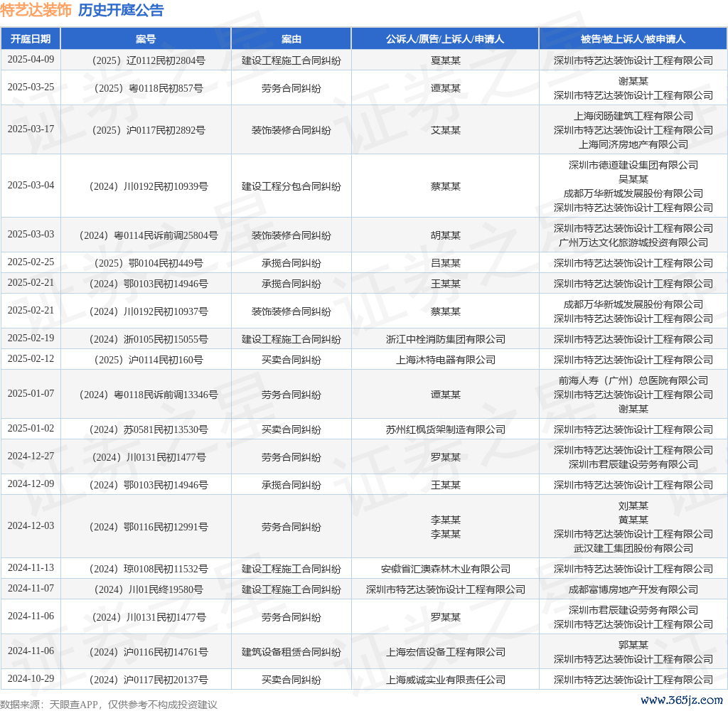
Task: Click case number 辽0112民初2804号
Action: pos(149,60)
